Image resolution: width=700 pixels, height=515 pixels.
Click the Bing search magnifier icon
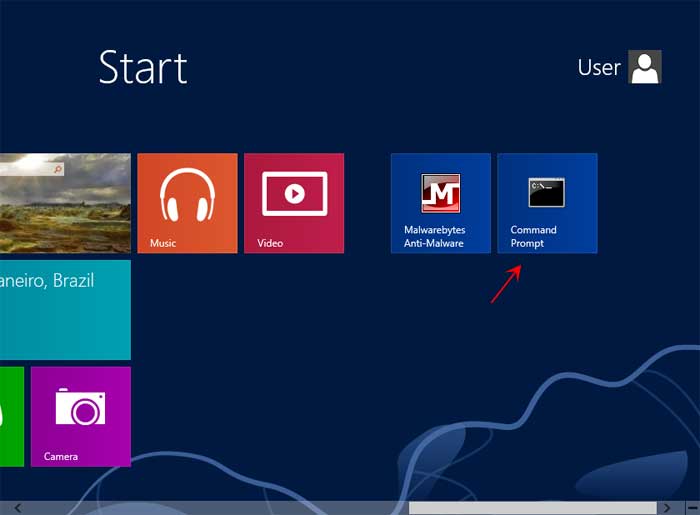click(x=59, y=170)
